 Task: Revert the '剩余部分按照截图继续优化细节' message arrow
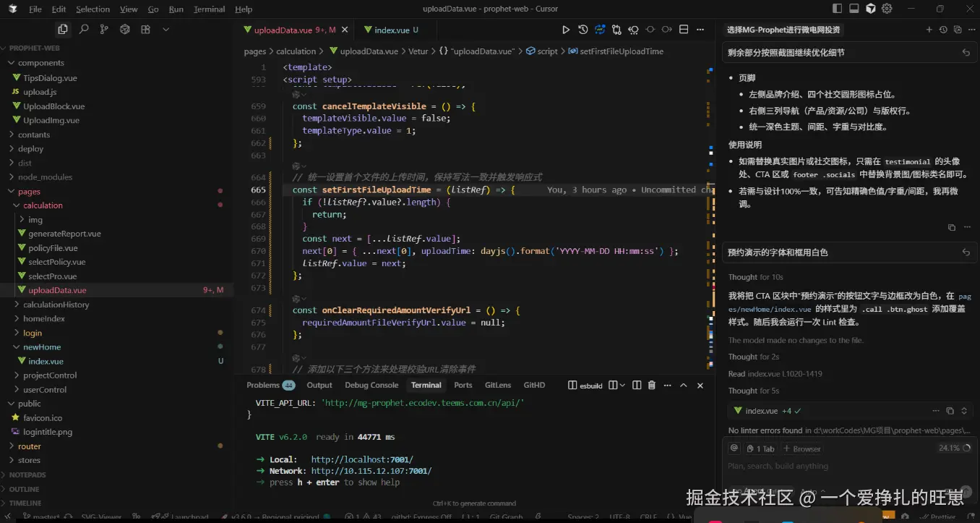point(966,53)
